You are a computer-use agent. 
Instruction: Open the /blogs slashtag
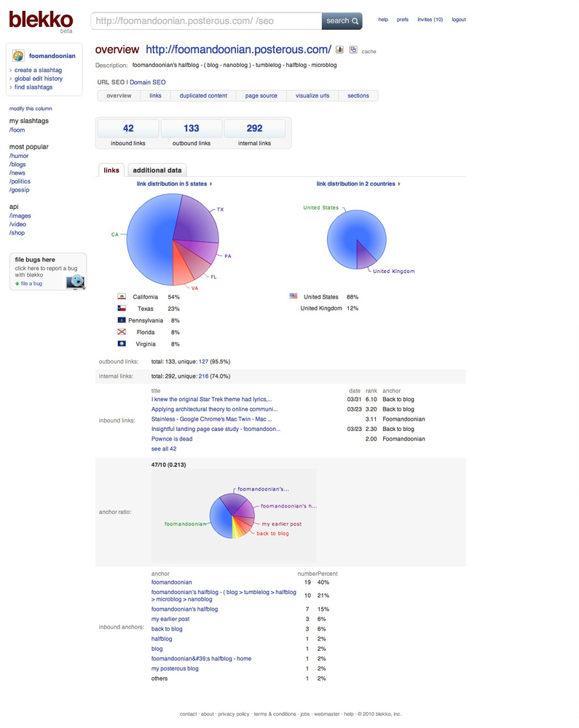[17, 165]
